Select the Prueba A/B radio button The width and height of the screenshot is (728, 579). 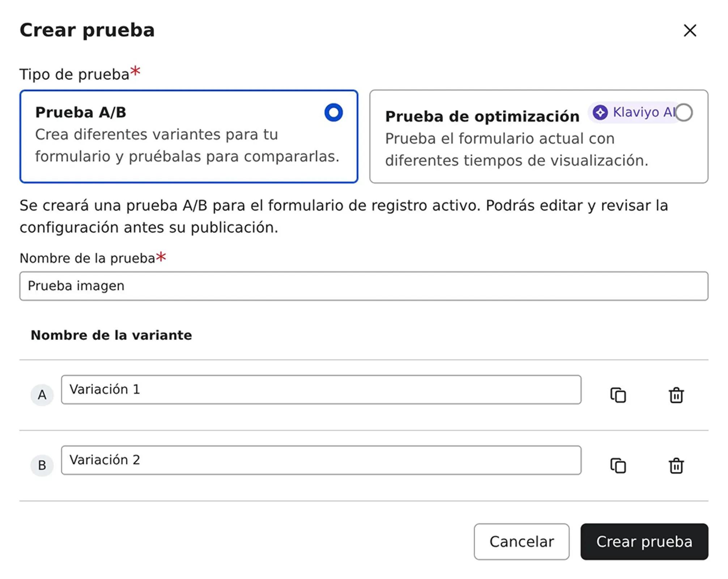tap(333, 113)
